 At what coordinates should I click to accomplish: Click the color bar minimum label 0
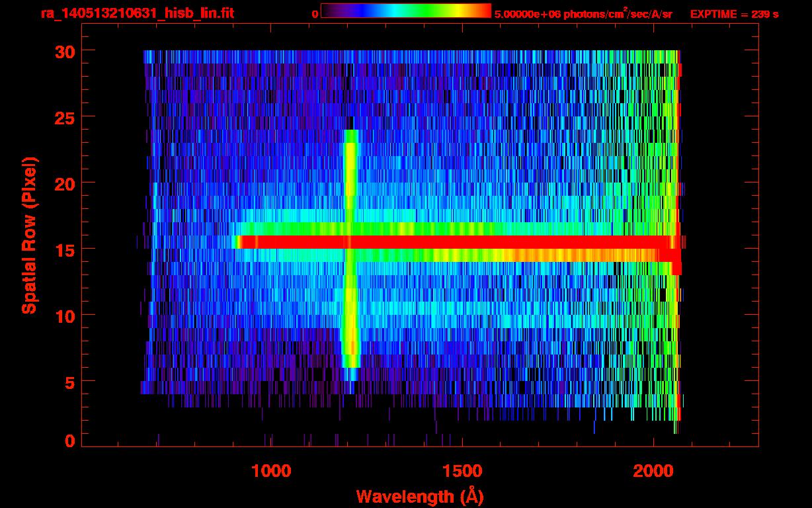pos(316,14)
